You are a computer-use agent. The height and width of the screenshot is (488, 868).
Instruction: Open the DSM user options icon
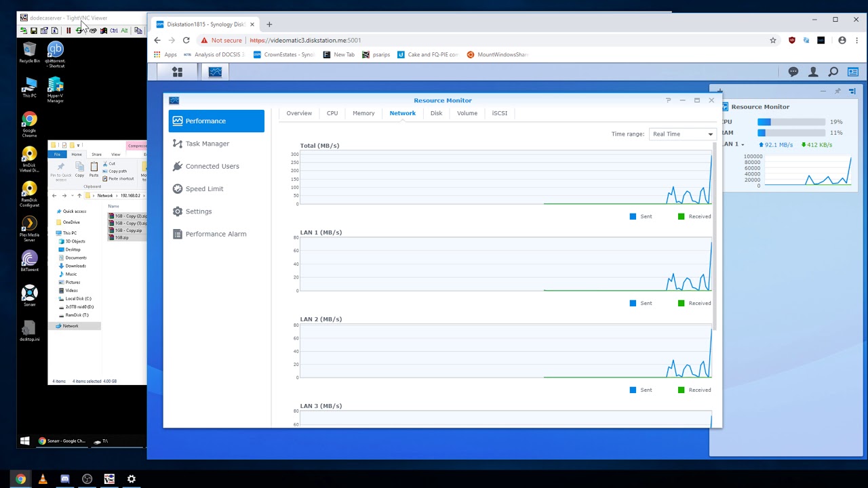point(813,72)
